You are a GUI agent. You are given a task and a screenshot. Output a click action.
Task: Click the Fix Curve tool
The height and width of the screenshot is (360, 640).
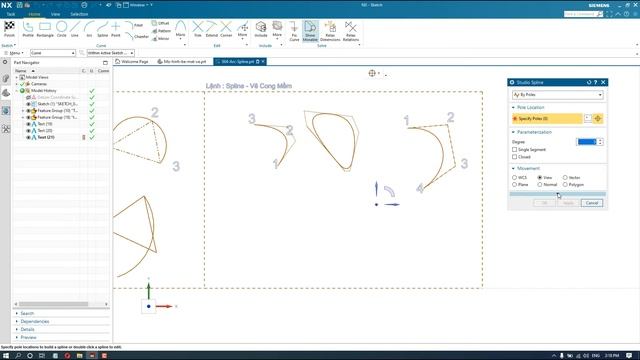coord(294,31)
